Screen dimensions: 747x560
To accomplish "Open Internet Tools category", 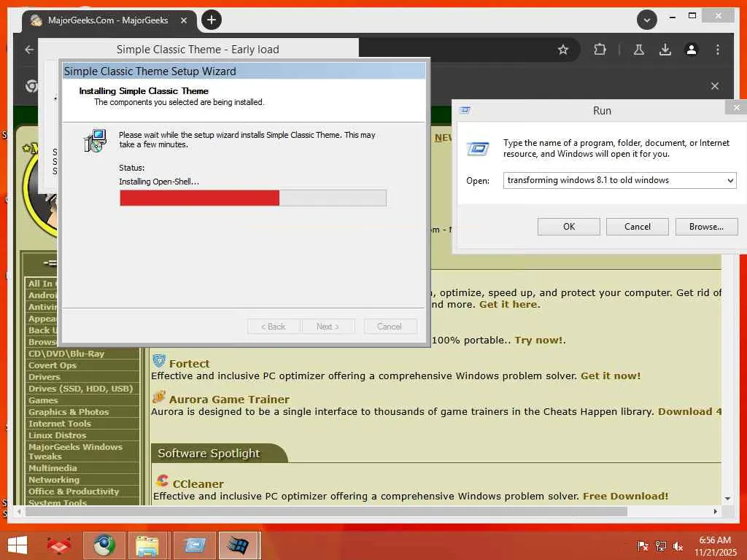I will click(x=60, y=424).
